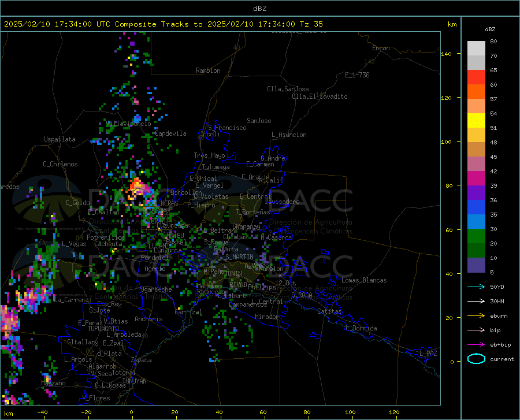
Task: Click the 'Mirador' map label
Action: [x=266, y=317]
